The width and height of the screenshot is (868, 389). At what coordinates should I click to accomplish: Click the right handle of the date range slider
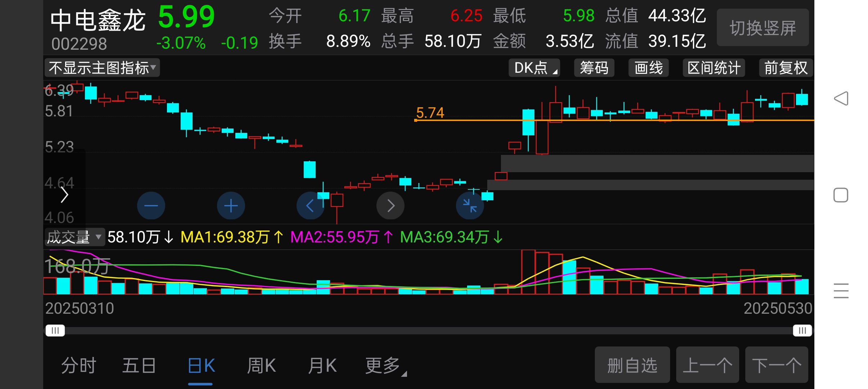tap(802, 330)
